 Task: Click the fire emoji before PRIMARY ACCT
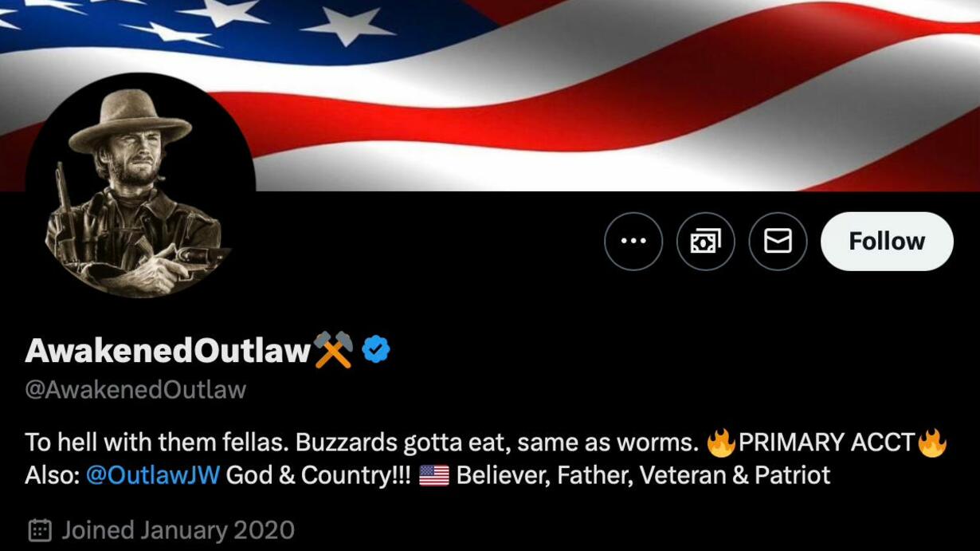pos(720,443)
